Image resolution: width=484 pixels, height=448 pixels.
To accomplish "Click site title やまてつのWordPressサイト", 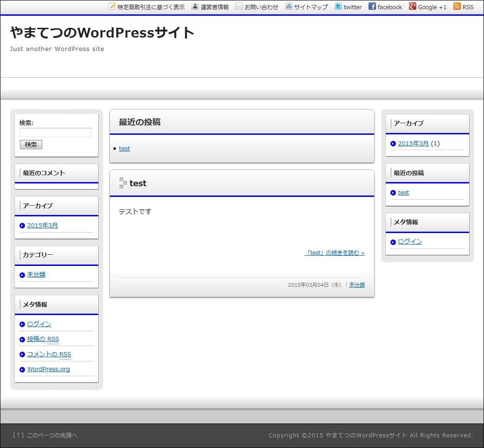I will click(x=102, y=32).
